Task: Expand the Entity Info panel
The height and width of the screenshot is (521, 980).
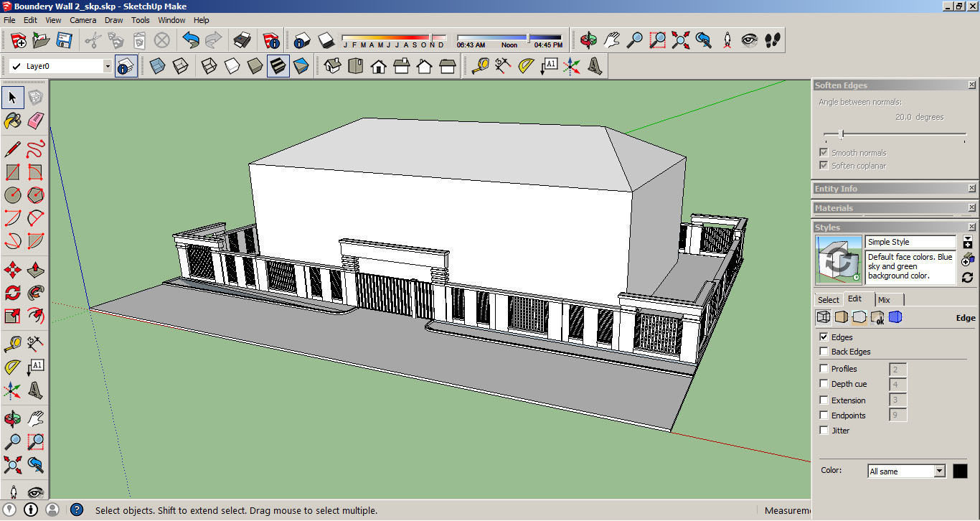Action: (894, 189)
